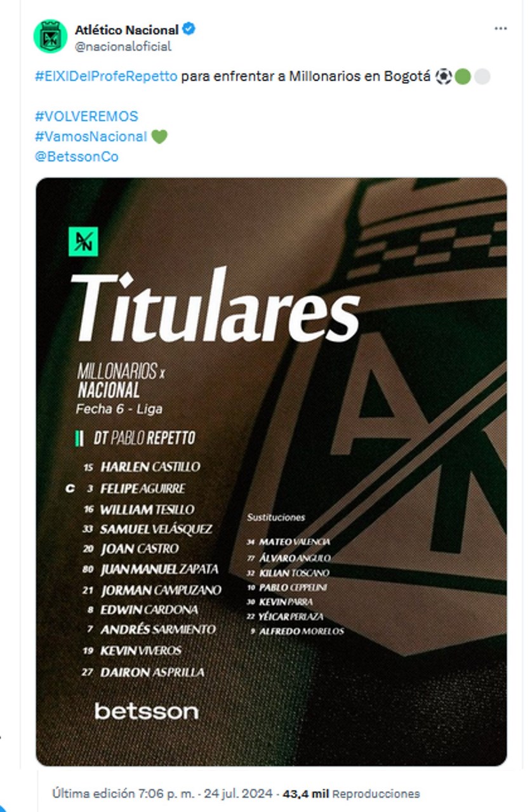Screen dimensions: 532x812
Task: Click the Atlético Nacional account name
Action: coord(126,30)
